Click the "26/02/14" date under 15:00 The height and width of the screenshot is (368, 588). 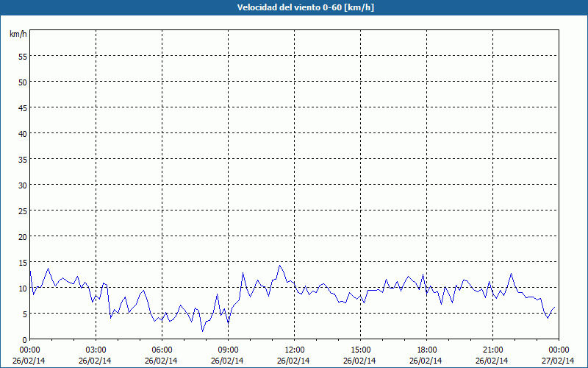[x=359, y=361]
